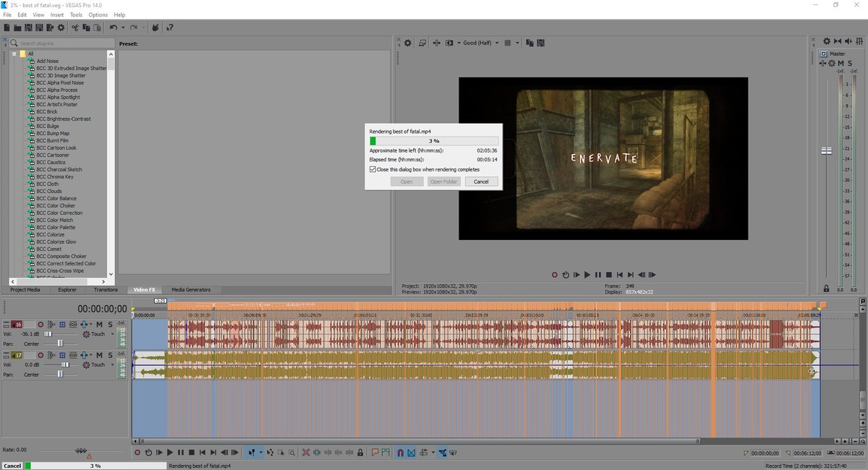This screenshot has width=868, height=470.
Task: Click Insert Marker icon in timeline toolbar
Action: pos(375,453)
